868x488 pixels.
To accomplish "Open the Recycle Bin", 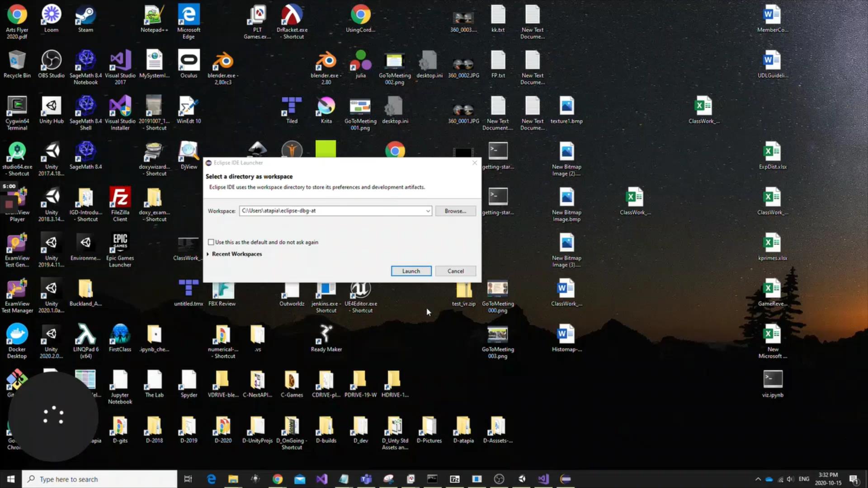I will tap(17, 61).
